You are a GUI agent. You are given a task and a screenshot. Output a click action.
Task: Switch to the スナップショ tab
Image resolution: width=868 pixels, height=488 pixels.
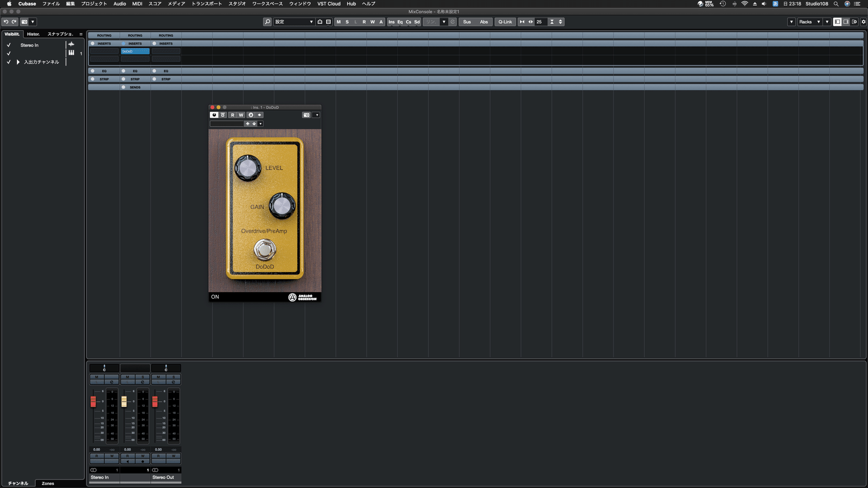(60, 34)
